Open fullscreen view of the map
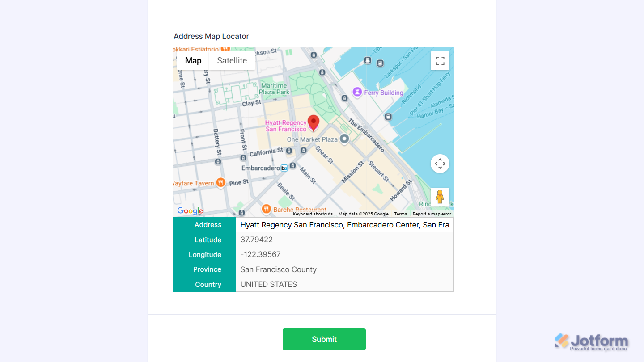This screenshot has width=644, height=362. click(440, 60)
